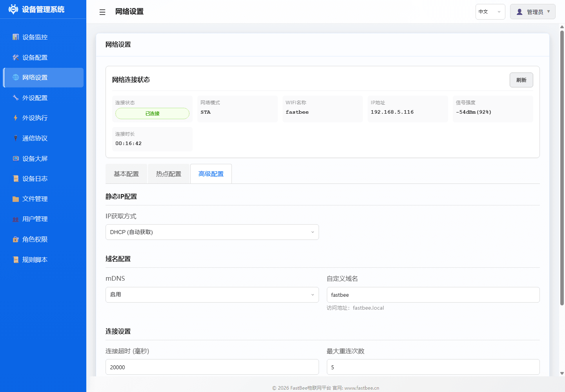Open the 中文 language dropdown
The width and height of the screenshot is (565, 392).
pos(490,12)
